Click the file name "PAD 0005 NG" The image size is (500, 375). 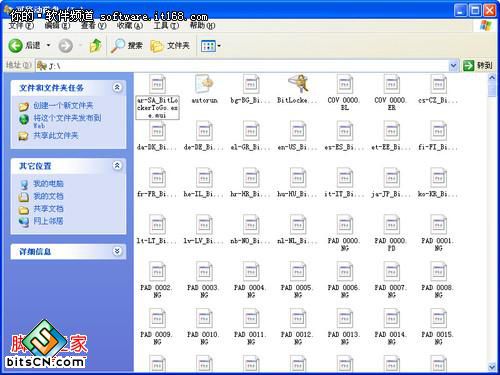click(297, 291)
